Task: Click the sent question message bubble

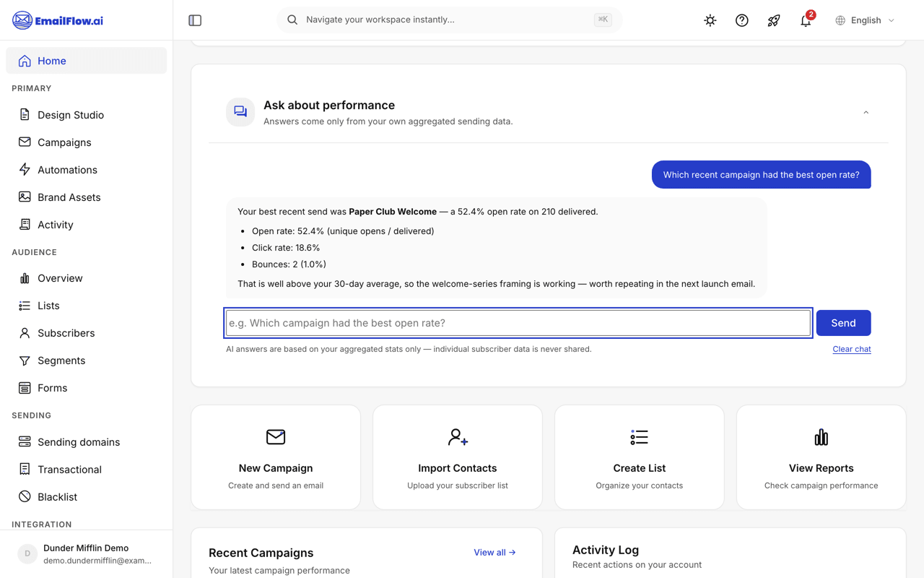Action: point(762,175)
